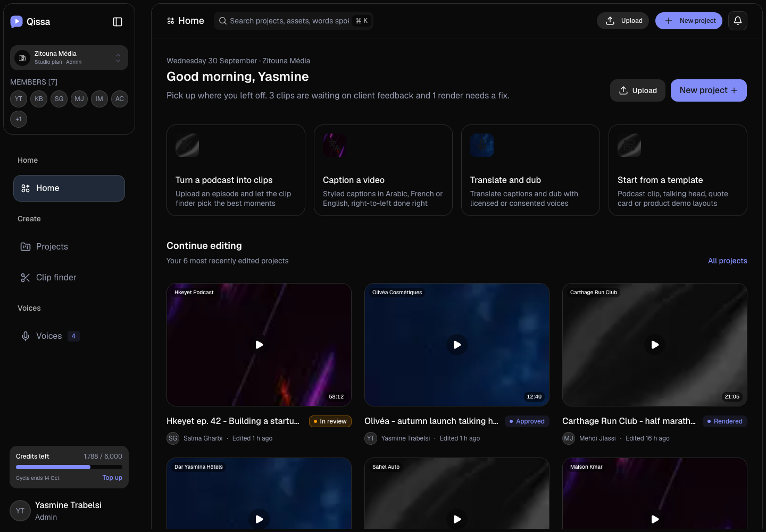Open Olivéa autumn launch project title

(x=431, y=421)
